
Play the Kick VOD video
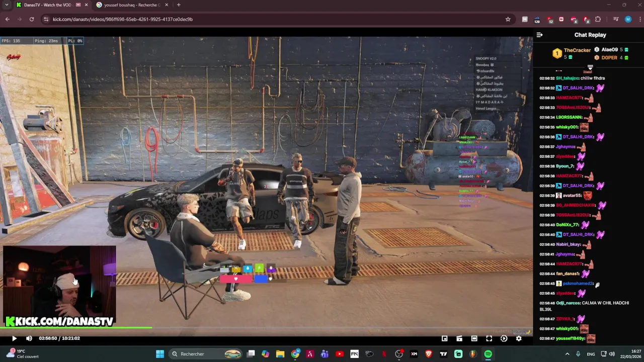click(x=14, y=338)
